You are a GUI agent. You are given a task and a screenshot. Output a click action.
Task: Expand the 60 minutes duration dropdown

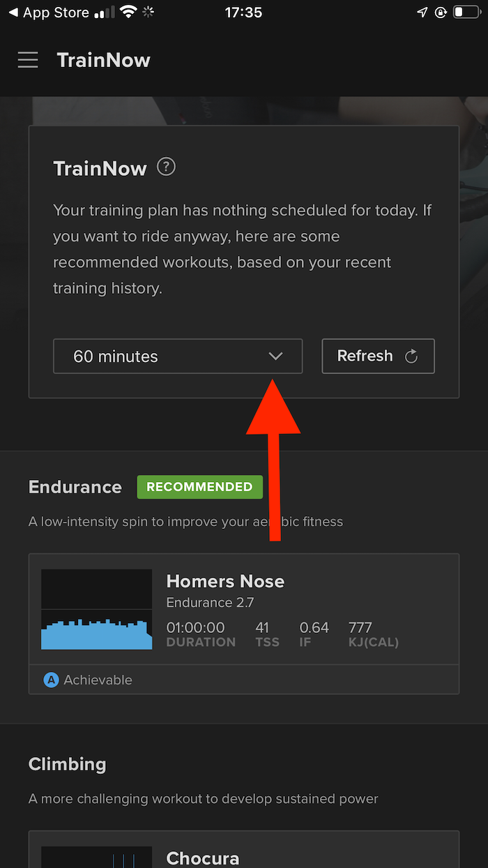178,357
